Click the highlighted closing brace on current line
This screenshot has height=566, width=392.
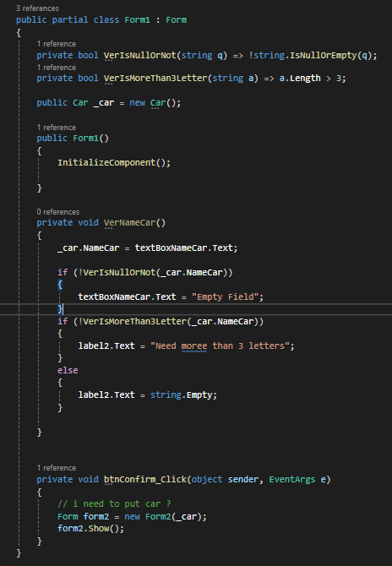60,308
